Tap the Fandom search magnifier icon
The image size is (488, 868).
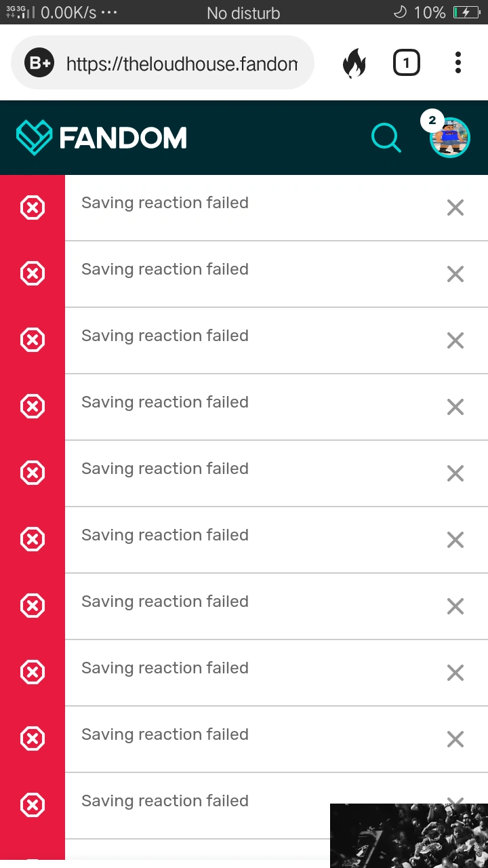tap(386, 138)
